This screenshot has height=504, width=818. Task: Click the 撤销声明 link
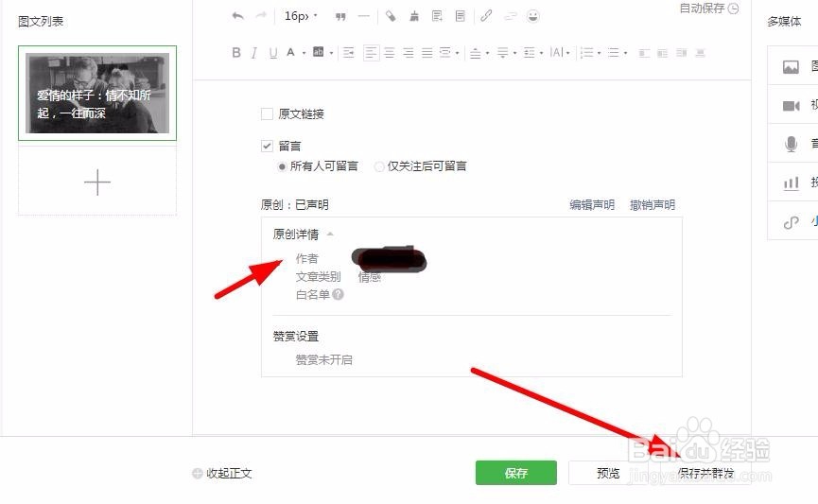tap(653, 204)
